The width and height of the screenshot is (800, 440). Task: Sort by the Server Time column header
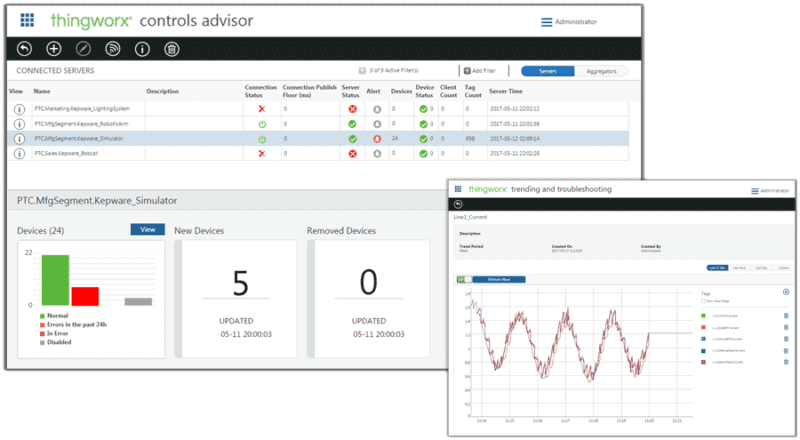(506, 91)
